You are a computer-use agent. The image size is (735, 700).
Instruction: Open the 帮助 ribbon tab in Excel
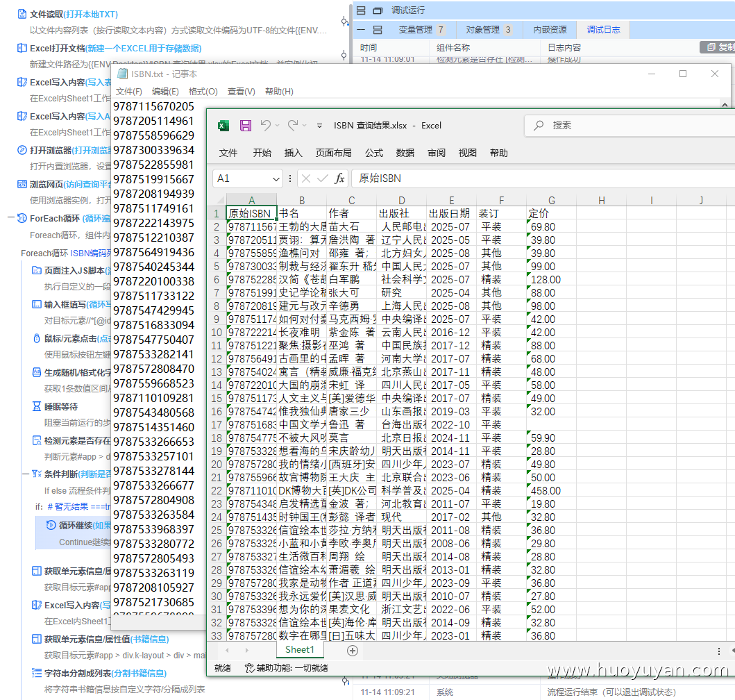click(499, 153)
